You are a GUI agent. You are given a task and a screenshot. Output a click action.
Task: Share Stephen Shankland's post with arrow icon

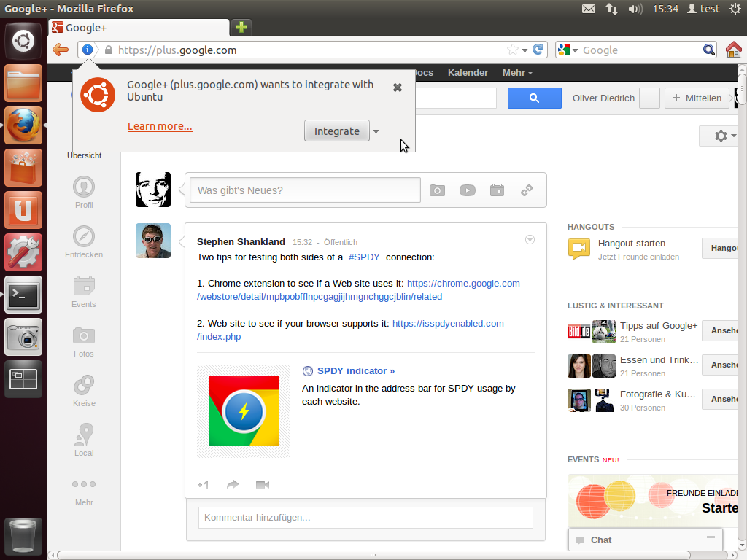[233, 485]
